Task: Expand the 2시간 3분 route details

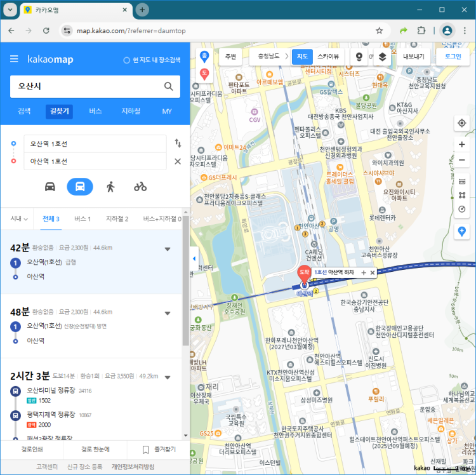Action: point(168,377)
